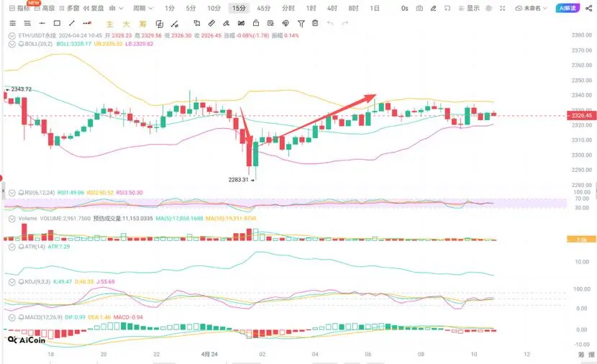Redo the drawing action

point(345,23)
